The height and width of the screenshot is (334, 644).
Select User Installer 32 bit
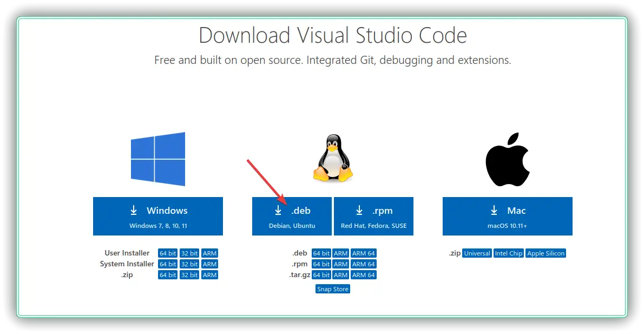click(x=189, y=253)
